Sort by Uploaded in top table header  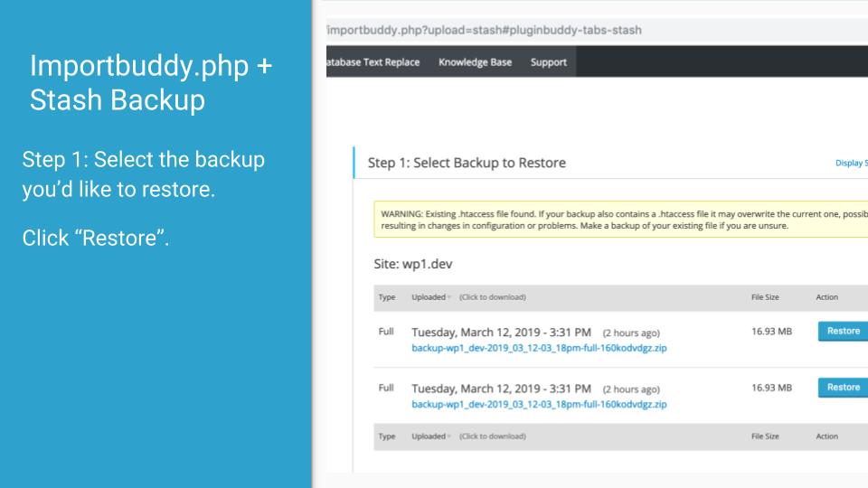pyautogui.click(x=430, y=297)
